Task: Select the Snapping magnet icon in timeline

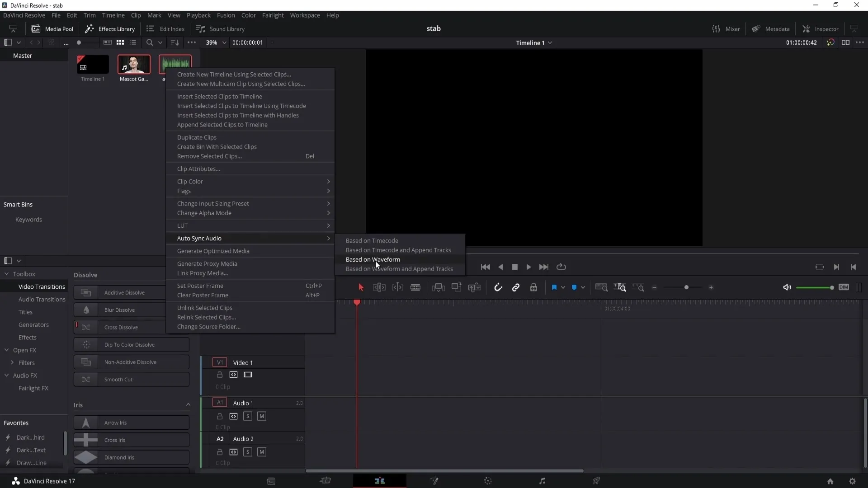Action: pos(498,287)
